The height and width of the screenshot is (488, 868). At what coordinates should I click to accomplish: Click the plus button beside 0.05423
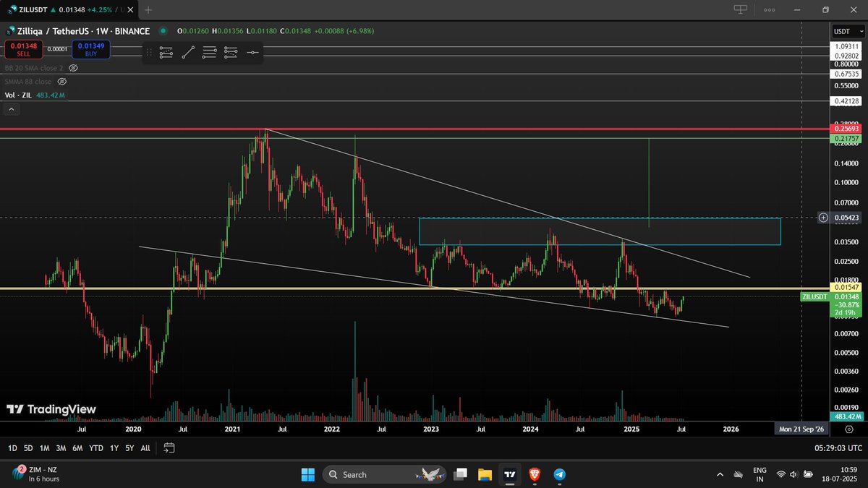[x=823, y=217]
